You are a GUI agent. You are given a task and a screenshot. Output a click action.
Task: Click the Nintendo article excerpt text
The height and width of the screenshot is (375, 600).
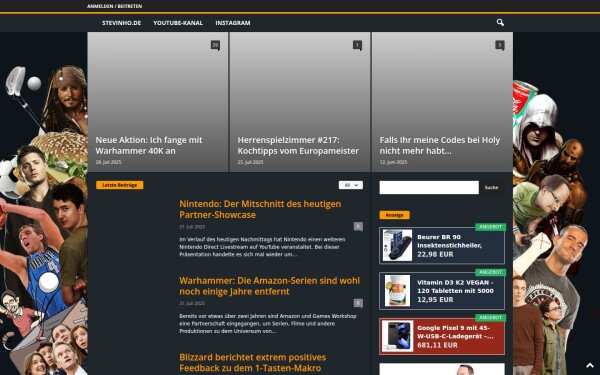point(262,247)
